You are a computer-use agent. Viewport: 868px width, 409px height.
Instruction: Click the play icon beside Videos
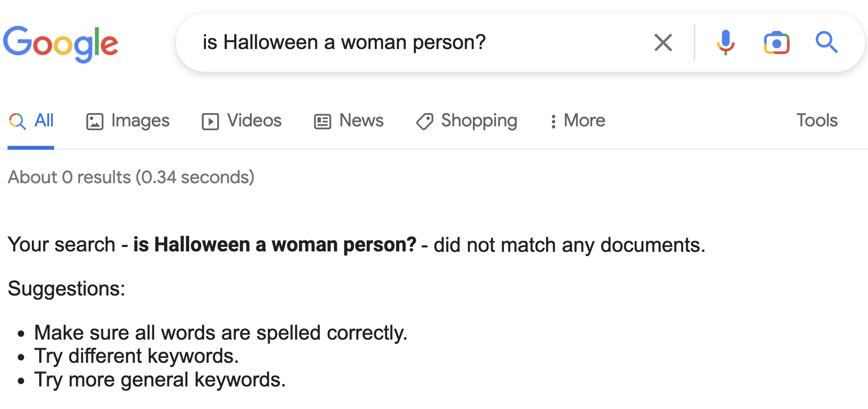pyautogui.click(x=210, y=121)
